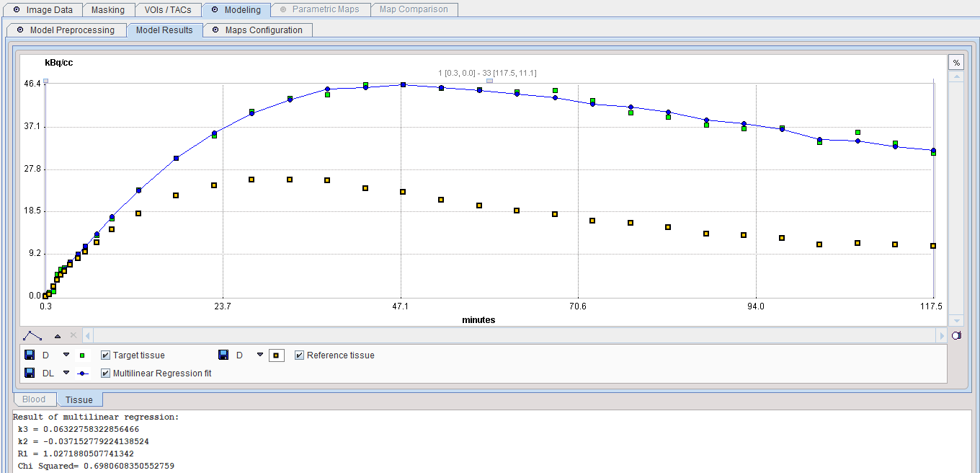Click the Model Preprocessing tab status dot

[20, 30]
